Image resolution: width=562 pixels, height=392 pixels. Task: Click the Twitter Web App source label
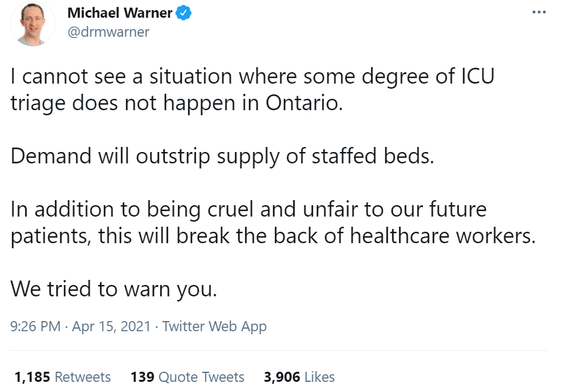(x=215, y=326)
